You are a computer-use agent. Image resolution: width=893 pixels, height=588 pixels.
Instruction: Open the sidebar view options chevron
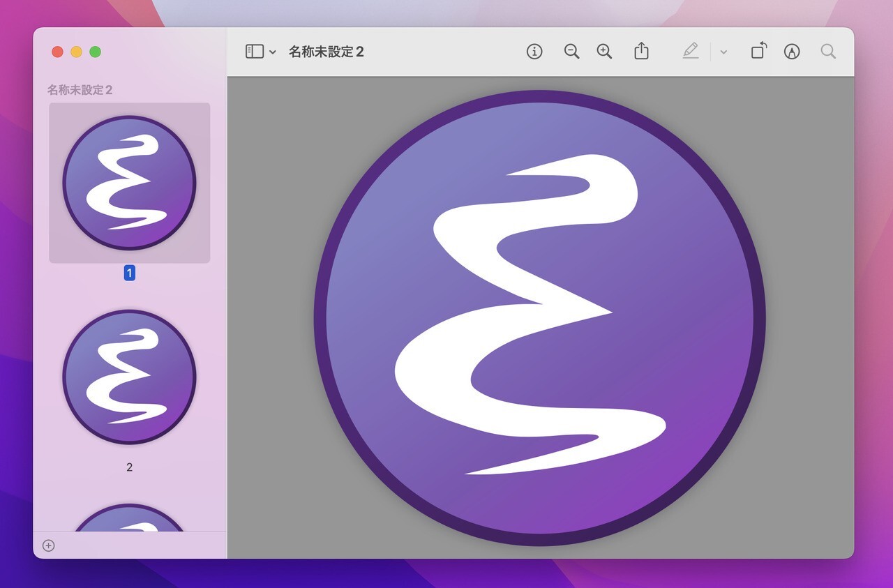272,51
